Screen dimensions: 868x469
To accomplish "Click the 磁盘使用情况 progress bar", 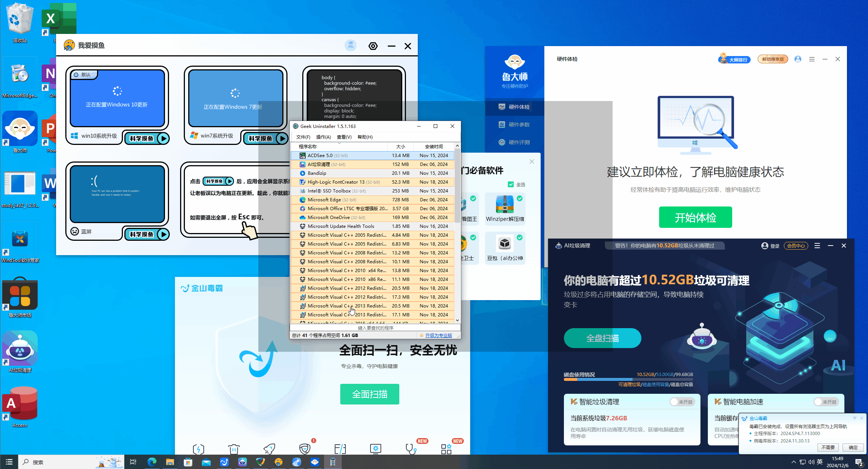I will (x=628, y=379).
